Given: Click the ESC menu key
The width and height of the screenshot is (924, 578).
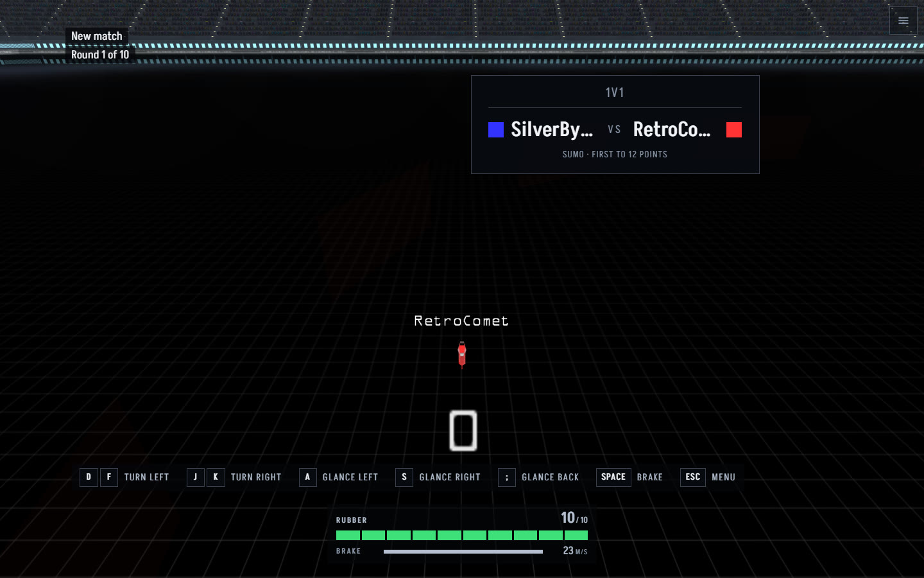Looking at the screenshot, I should pos(693,477).
